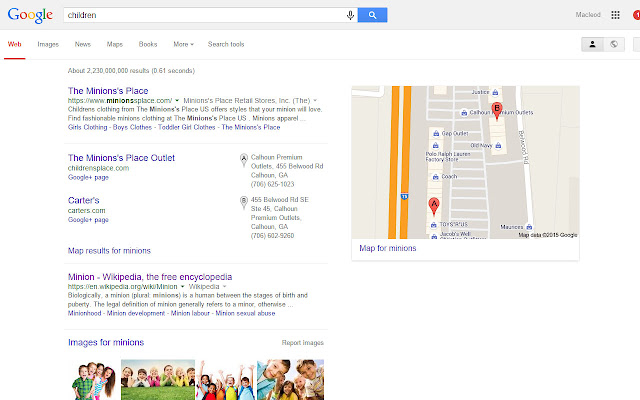Switch to the Images tab
The image size is (640, 400).
(48, 44)
